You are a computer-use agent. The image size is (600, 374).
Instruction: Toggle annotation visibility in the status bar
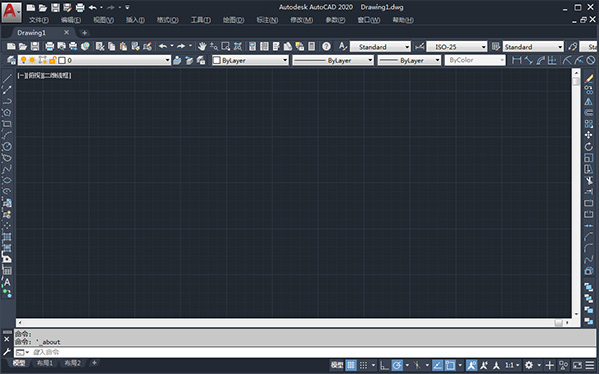pyautogui.click(x=472, y=365)
